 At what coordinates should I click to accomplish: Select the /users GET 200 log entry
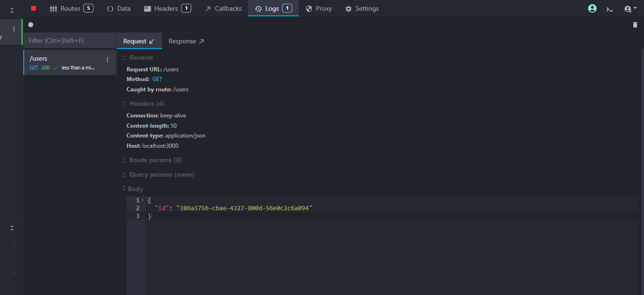click(65, 62)
